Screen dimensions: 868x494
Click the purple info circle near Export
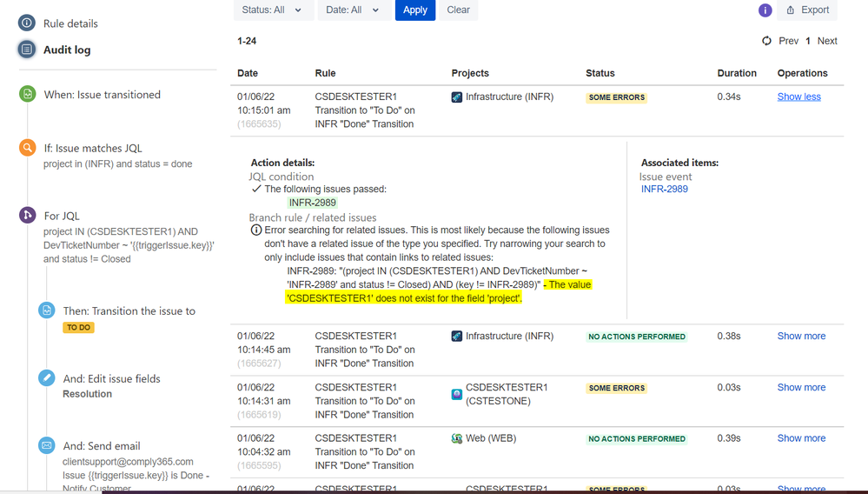(x=765, y=10)
